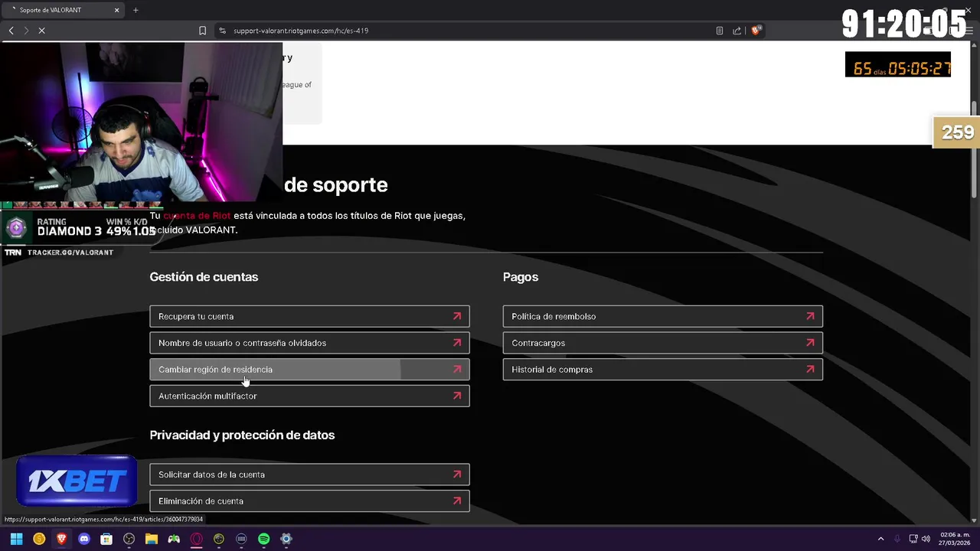Open Autenticación multifactor article
The image size is (980, 551).
tap(309, 396)
